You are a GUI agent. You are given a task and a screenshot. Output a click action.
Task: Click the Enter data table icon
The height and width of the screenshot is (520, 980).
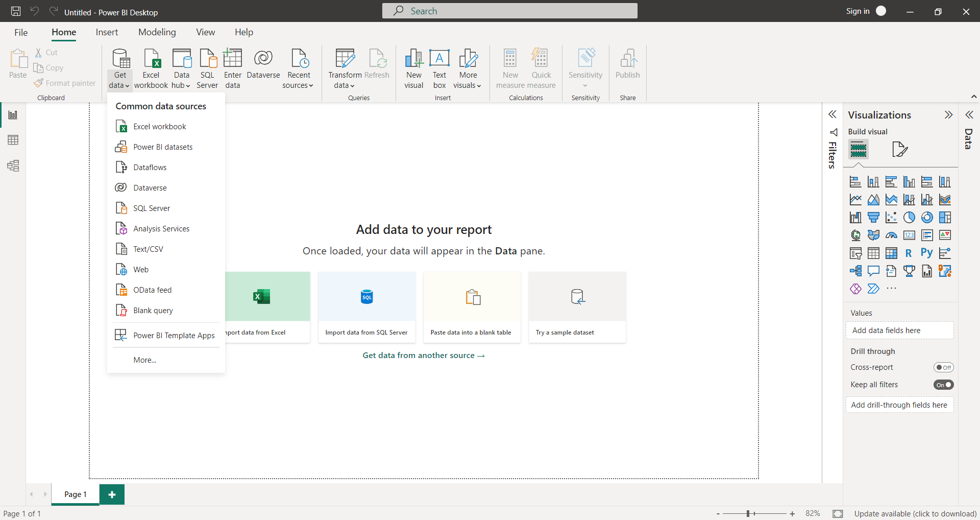233,59
